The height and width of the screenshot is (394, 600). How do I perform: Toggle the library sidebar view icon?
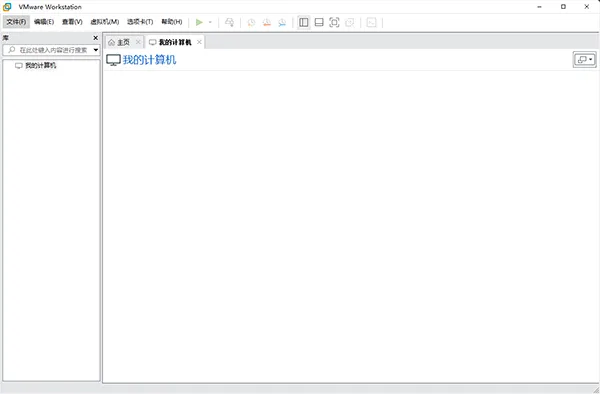click(x=303, y=22)
